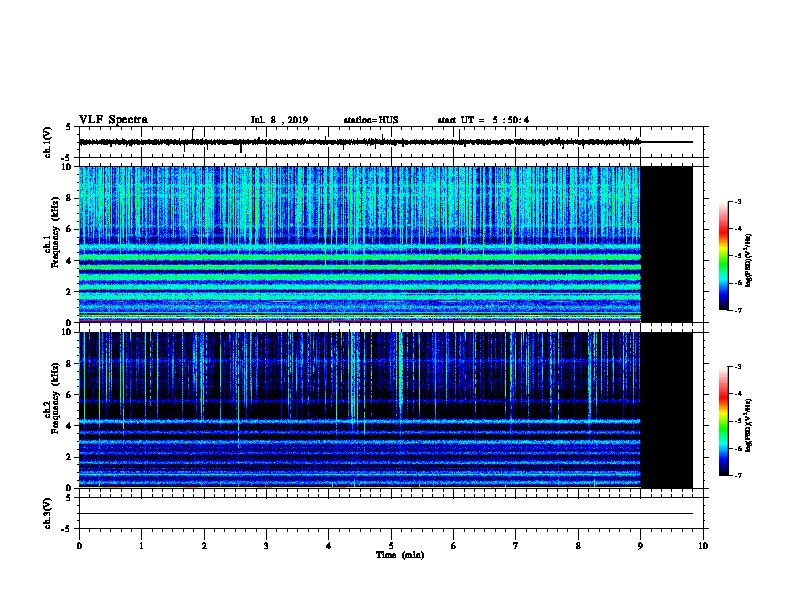
Task: Click the black no-data region of ch.1 spectrogram
Action: tap(667, 244)
